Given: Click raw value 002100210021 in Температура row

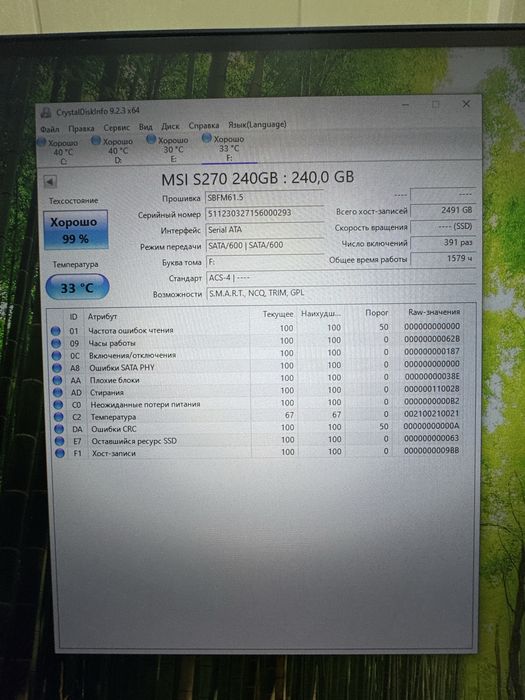Looking at the screenshot, I should [x=432, y=414].
